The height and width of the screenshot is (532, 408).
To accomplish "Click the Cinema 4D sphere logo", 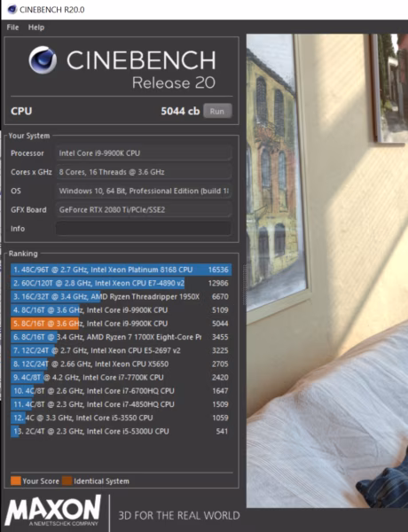I will click(x=43, y=60).
